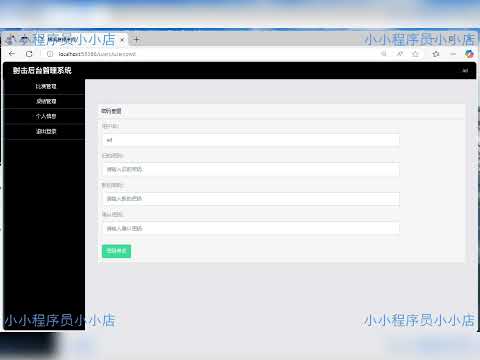Click the localhost address bar

click(213, 54)
